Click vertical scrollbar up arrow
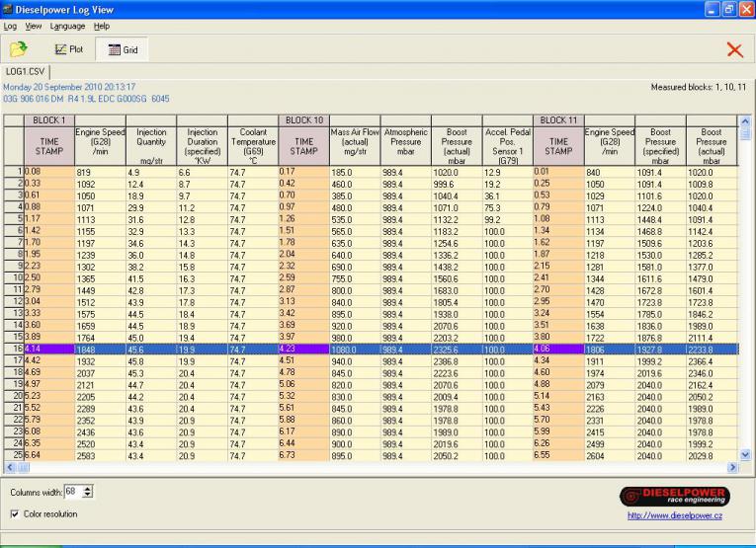The height and width of the screenshot is (548, 756). pyautogui.click(x=745, y=120)
